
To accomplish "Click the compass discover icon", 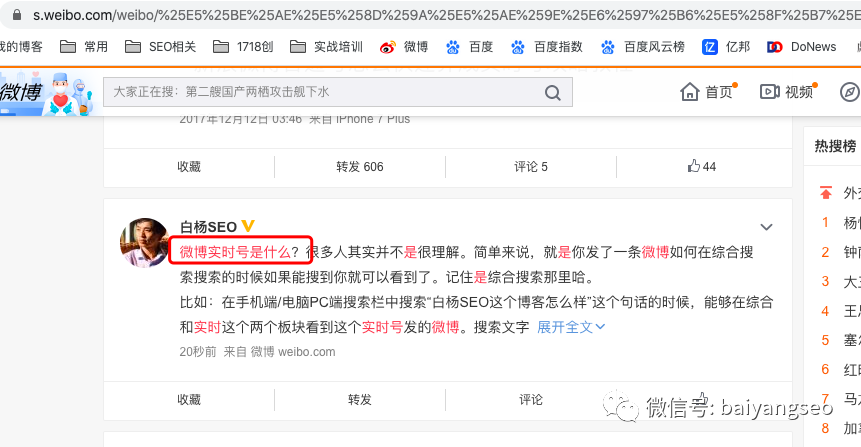I will pyautogui.click(x=849, y=92).
